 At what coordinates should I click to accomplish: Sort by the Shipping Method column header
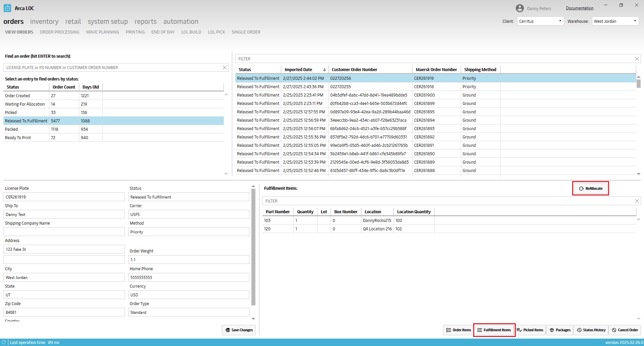click(480, 69)
